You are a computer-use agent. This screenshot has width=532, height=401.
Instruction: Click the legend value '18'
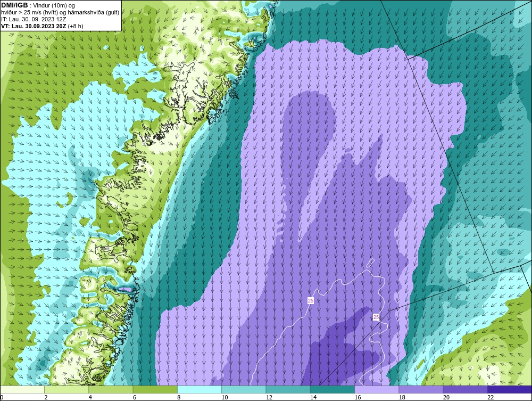pyautogui.click(x=402, y=398)
